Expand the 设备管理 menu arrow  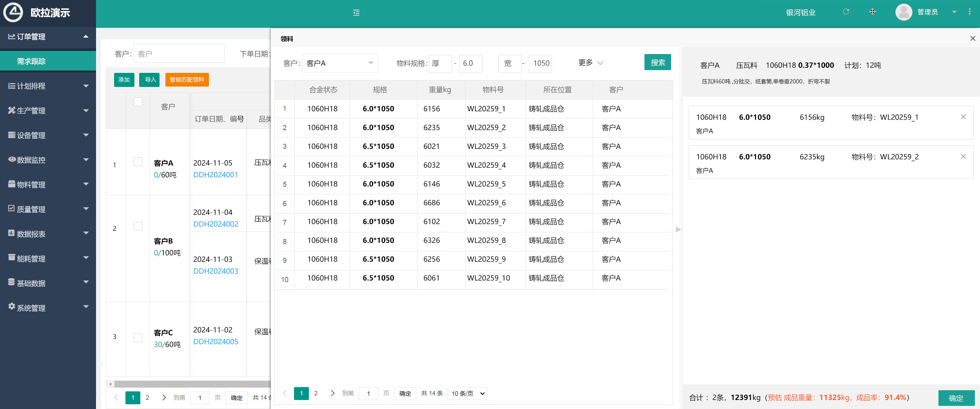86,135
